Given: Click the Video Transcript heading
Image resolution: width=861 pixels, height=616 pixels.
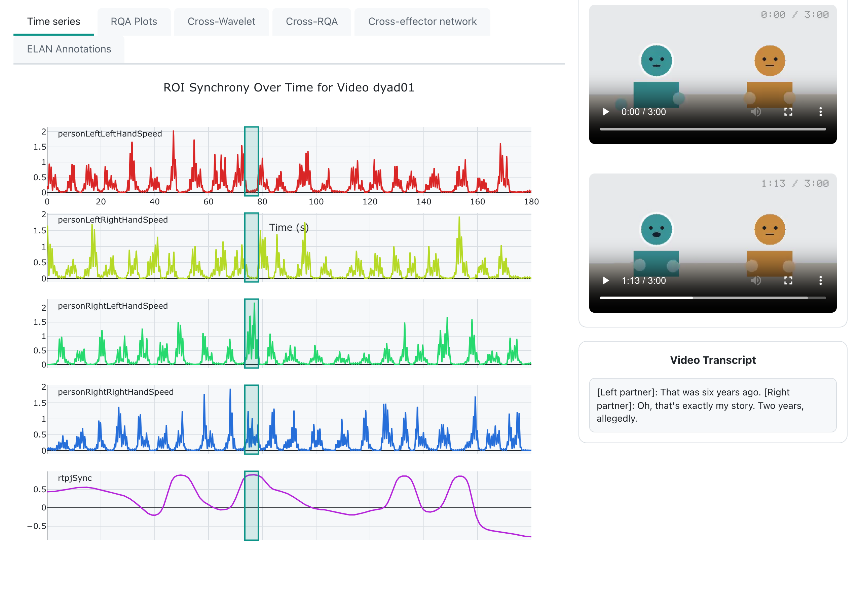Looking at the screenshot, I should (713, 360).
